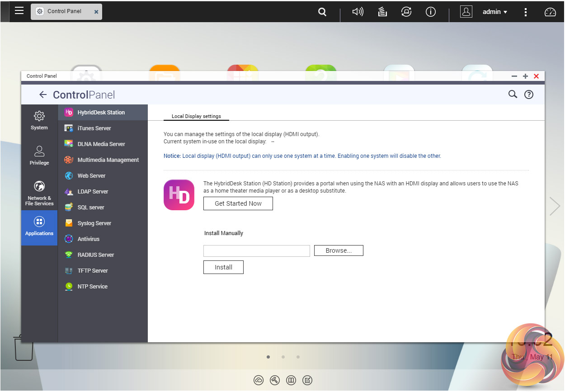Search within the Control Panel window
The width and height of the screenshot is (565, 392).
(513, 94)
